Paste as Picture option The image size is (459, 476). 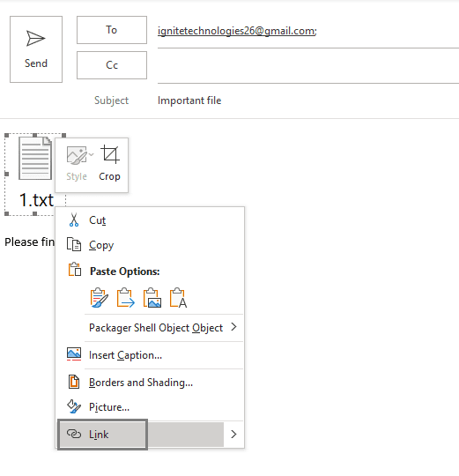point(152,298)
